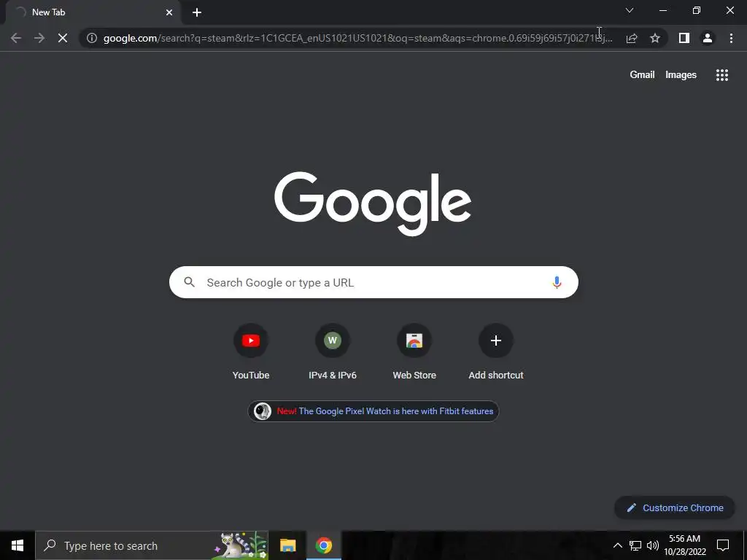Minimize the Chrome window

pyautogui.click(x=663, y=10)
